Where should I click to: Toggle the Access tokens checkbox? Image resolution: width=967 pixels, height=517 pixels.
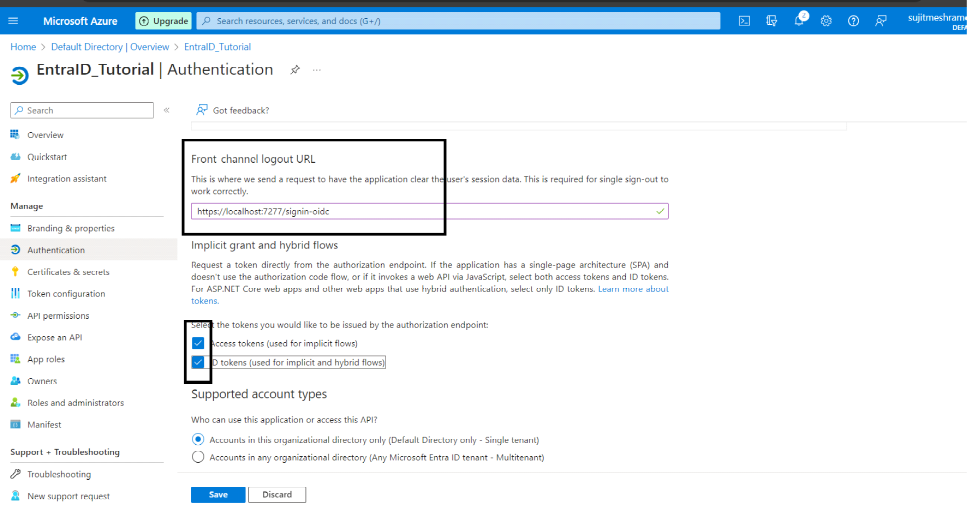[198, 343]
